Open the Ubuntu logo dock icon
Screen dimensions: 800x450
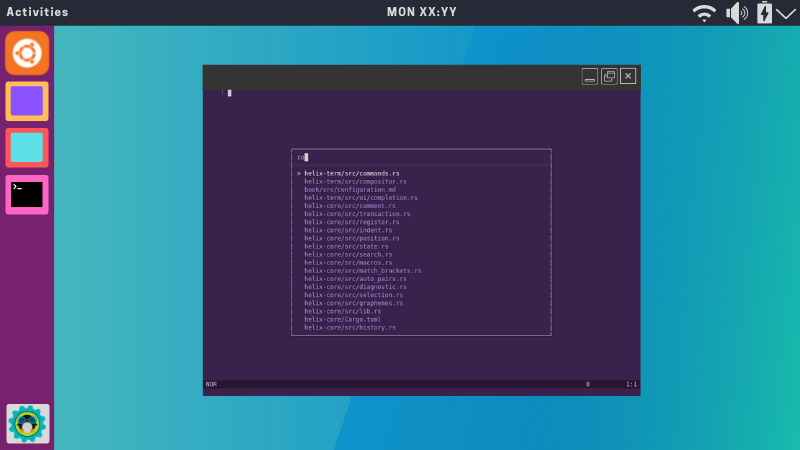pyautogui.click(x=27, y=53)
